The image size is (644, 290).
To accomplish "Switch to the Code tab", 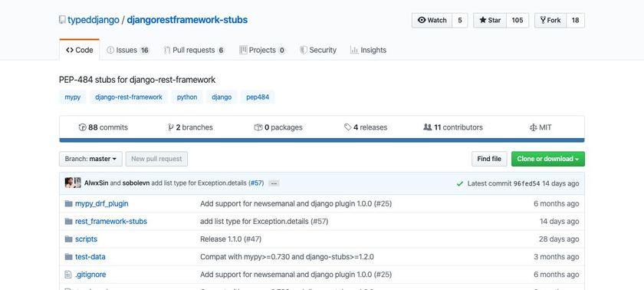I will tap(79, 50).
